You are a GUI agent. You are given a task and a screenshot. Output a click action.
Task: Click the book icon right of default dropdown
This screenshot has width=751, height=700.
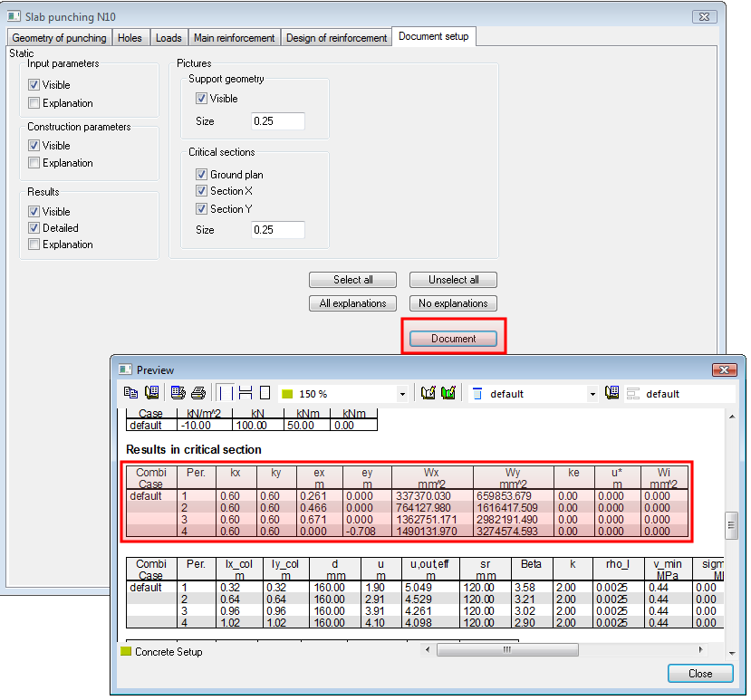pos(612,393)
